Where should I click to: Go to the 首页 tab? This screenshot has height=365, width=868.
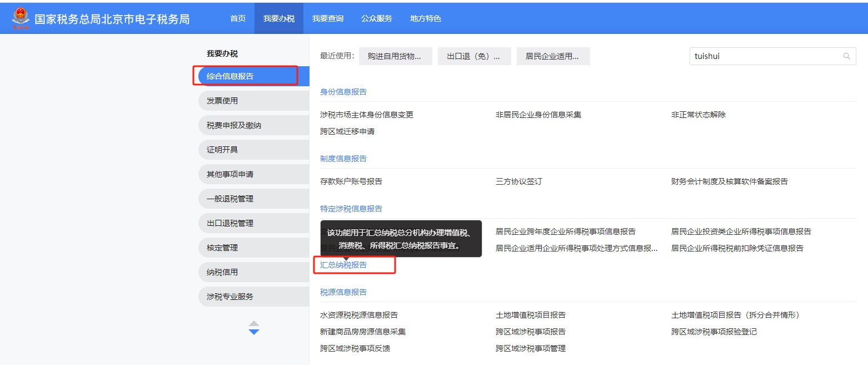coord(238,18)
